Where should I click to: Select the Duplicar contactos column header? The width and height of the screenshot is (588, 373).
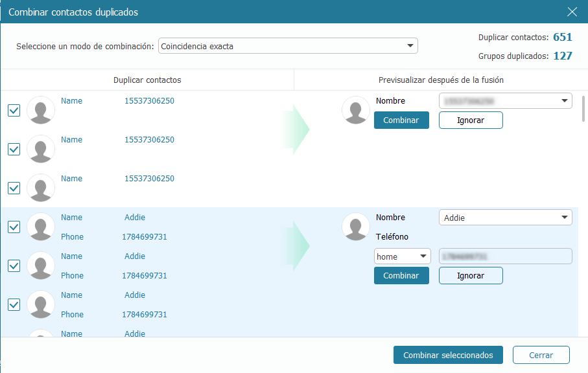pyautogui.click(x=147, y=78)
